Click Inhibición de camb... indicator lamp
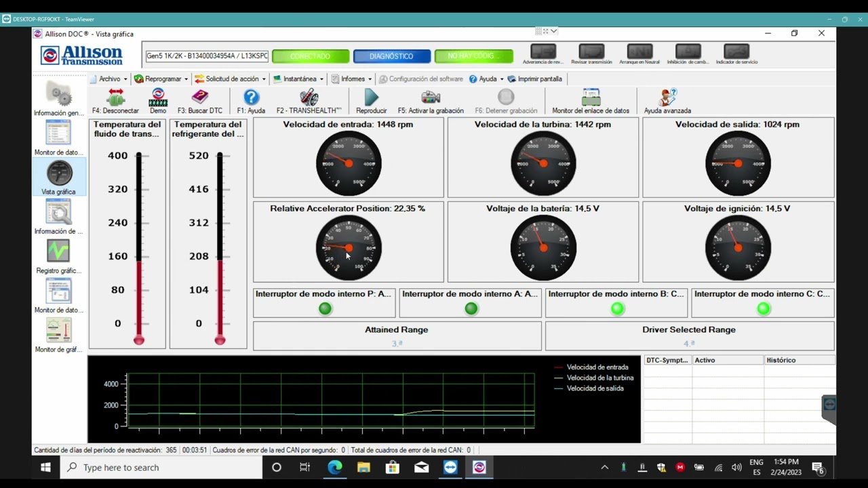The image size is (868, 488). 688,52
